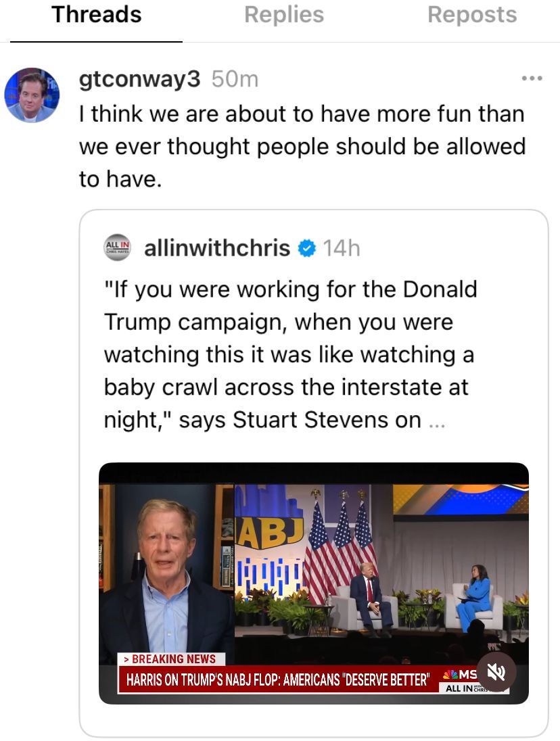Open the three-dot more options menu
560x741 pixels.
(532, 79)
